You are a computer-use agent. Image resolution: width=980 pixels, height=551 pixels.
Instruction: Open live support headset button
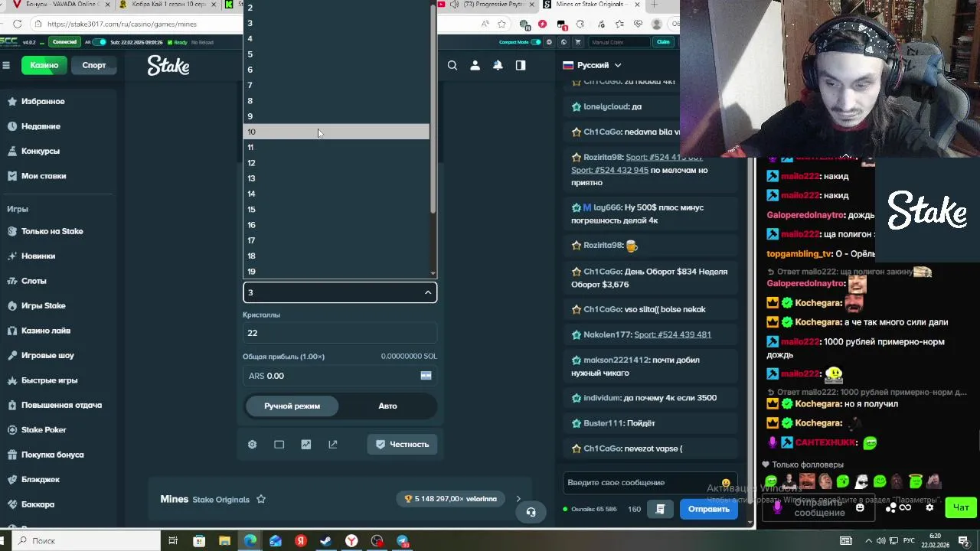[531, 511]
